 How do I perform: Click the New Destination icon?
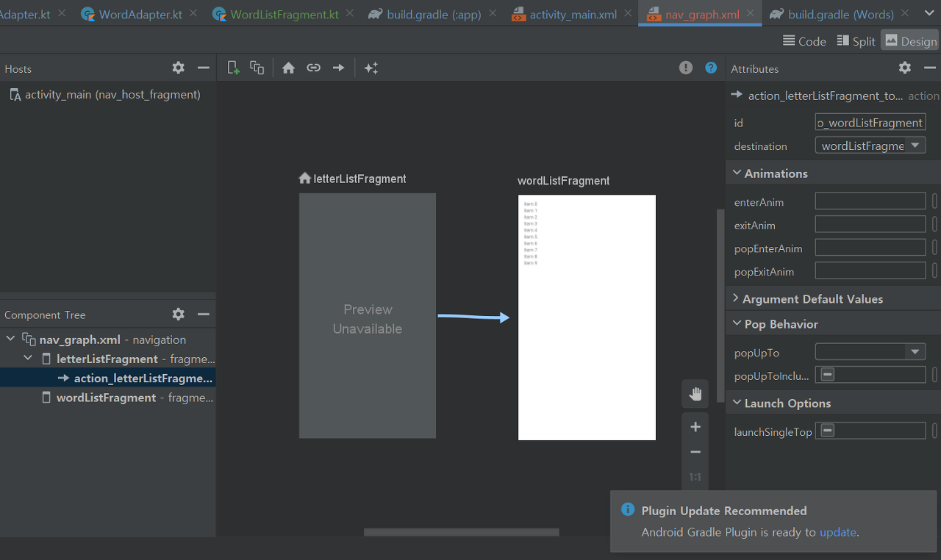(x=234, y=68)
